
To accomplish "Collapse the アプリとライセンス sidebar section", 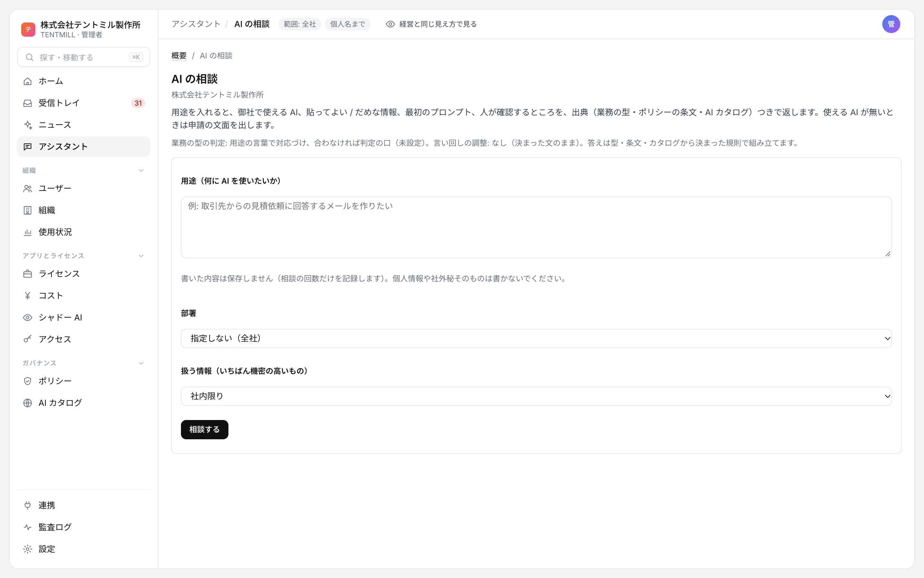I will (x=141, y=256).
